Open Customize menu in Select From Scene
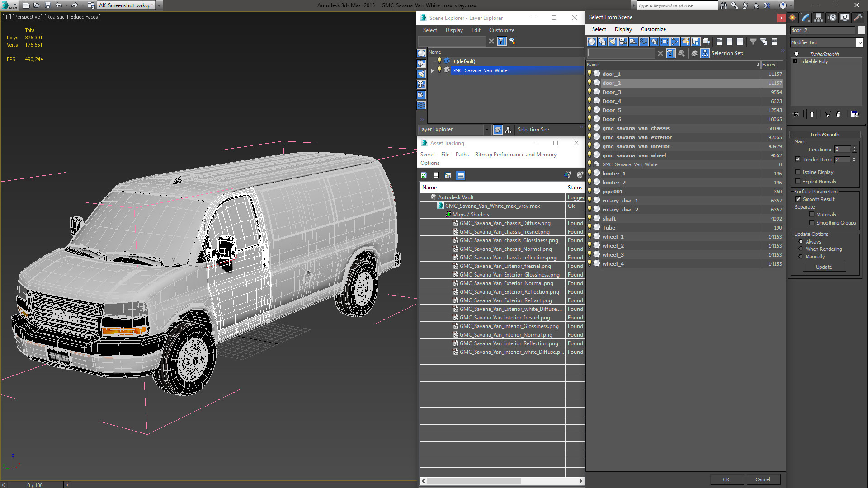 point(653,29)
